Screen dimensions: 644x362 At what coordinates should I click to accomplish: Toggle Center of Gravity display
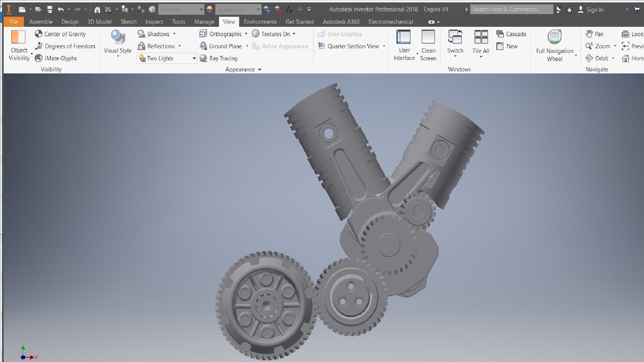click(60, 34)
